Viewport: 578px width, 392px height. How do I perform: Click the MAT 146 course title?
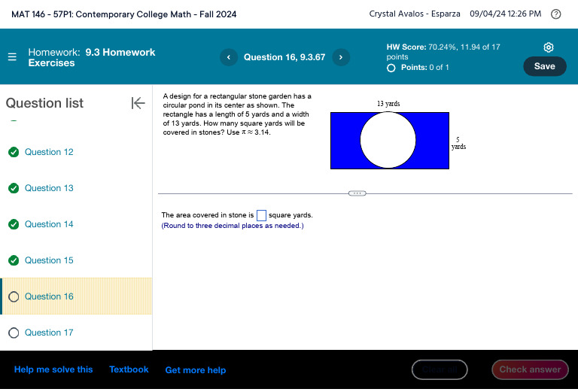(124, 14)
